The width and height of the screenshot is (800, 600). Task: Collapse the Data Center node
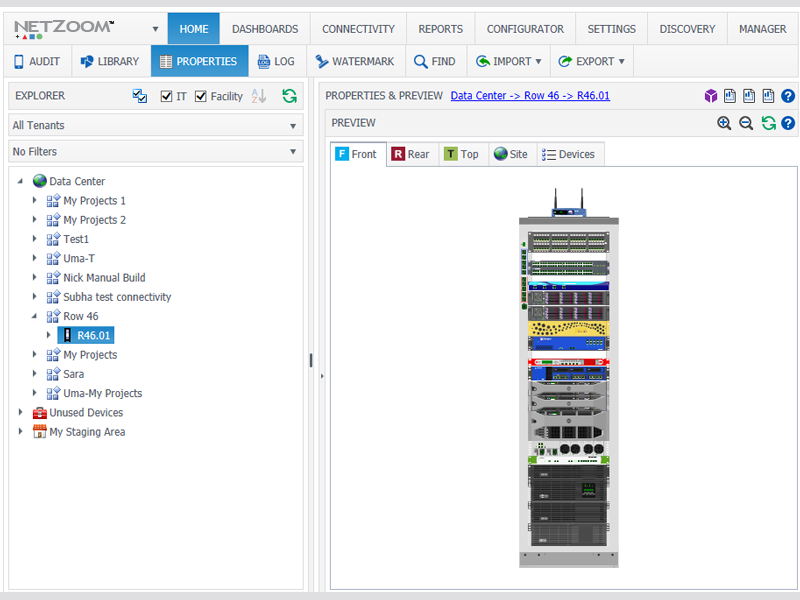[20, 181]
